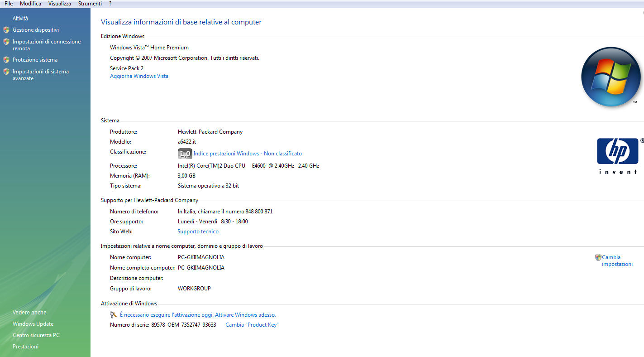
Task: Click Cambia impostazioni link
Action: (617, 261)
